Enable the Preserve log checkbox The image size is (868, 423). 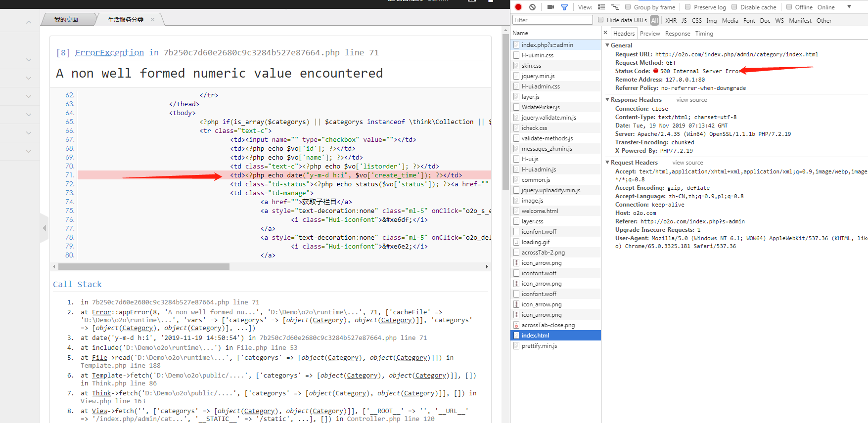(687, 7)
